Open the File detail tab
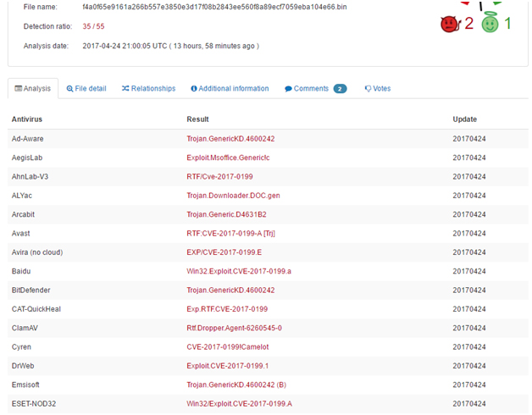The image size is (532, 415). pyautogui.click(x=86, y=89)
